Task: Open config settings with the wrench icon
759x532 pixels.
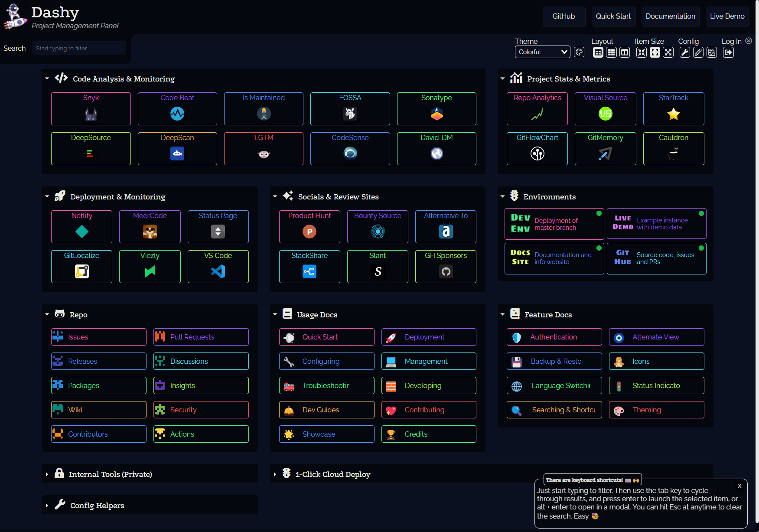Action: (685, 52)
